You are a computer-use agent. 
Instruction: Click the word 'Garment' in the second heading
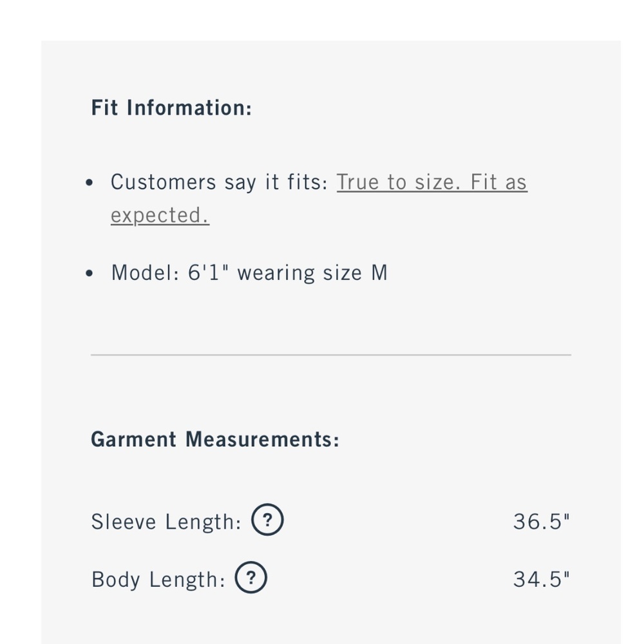[133, 439]
